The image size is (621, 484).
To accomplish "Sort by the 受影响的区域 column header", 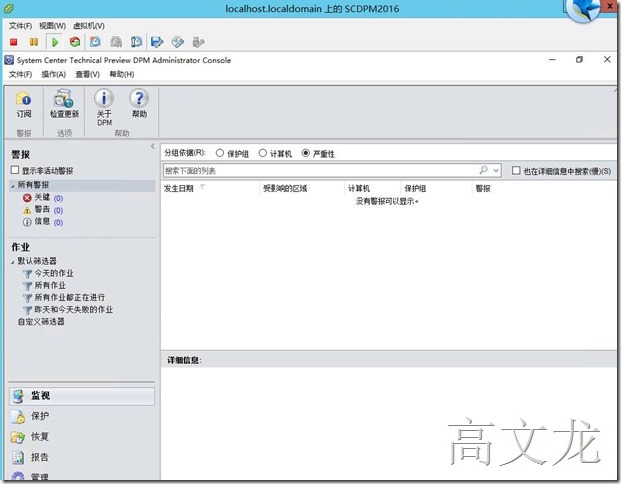I will pos(285,189).
